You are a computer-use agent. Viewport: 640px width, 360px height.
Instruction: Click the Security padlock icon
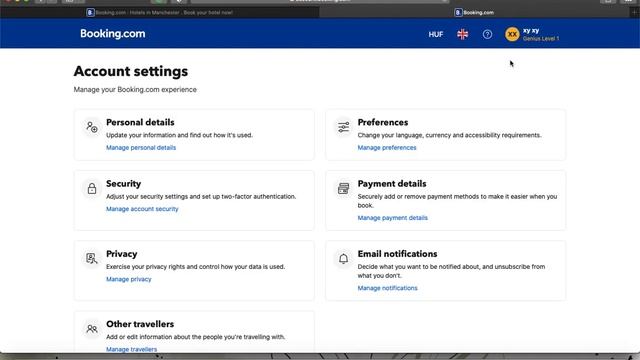click(x=92, y=188)
